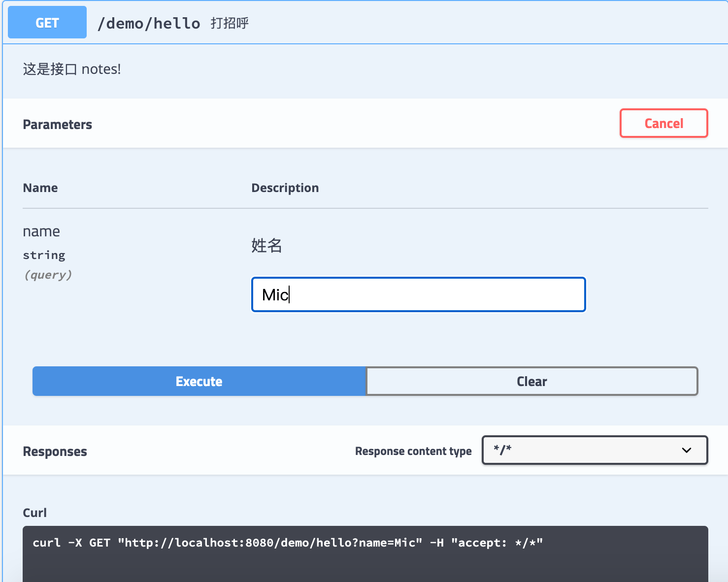Click the (query) location label
728x582 pixels.
[x=48, y=275]
